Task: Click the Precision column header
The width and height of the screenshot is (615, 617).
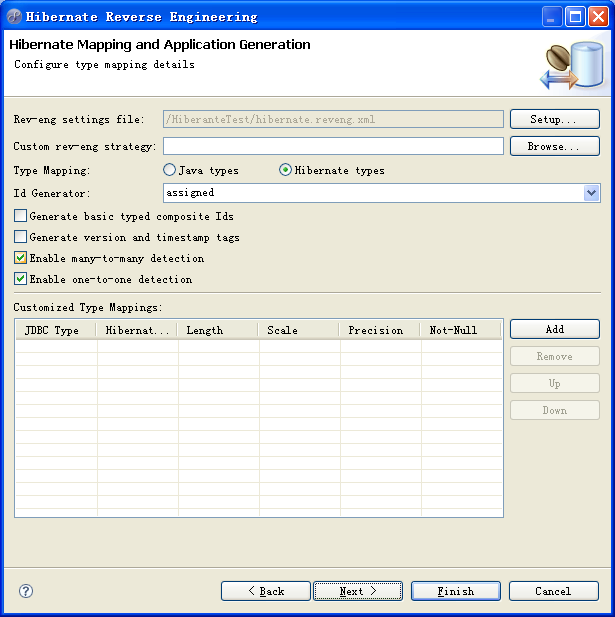Action: [380, 330]
